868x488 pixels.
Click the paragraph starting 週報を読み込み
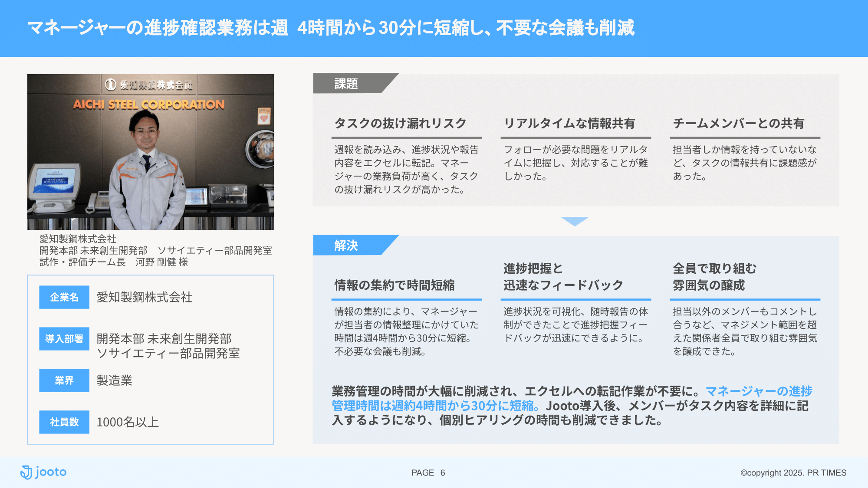[x=406, y=170]
